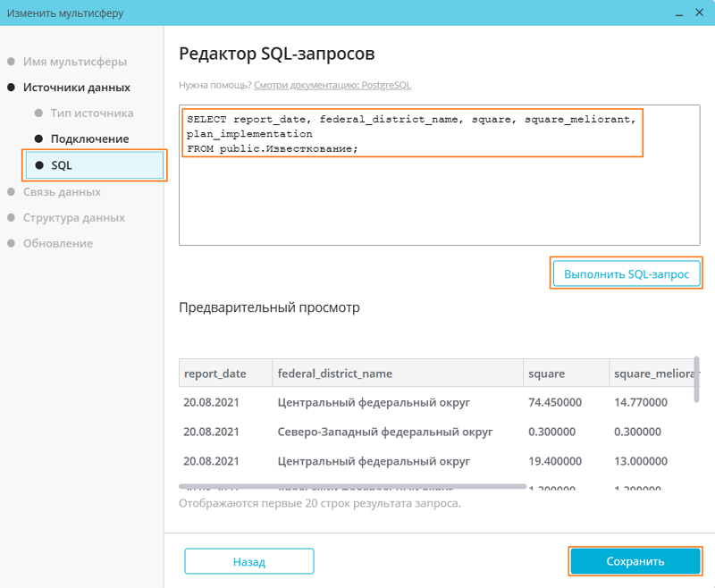715x588 pixels.
Task: Select the SQL sub-step
Action: pyautogui.click(x=95, y=165)
